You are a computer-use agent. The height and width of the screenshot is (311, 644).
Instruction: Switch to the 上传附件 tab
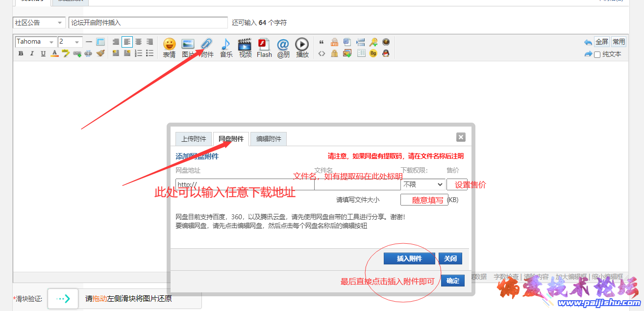194,139
